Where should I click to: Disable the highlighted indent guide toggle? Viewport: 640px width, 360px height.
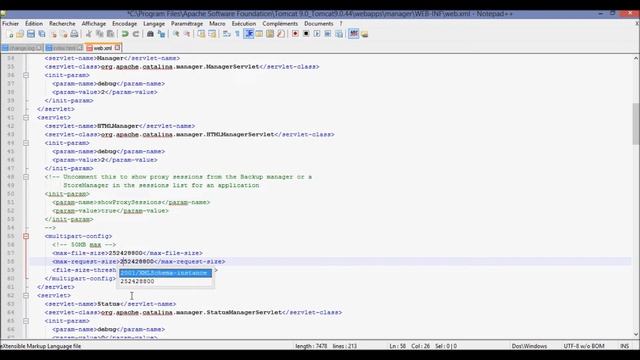tap(249, 34)
